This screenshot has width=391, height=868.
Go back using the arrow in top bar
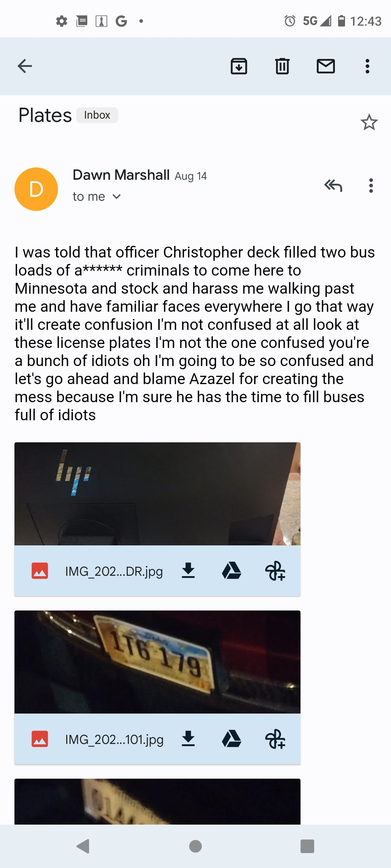click(x=25, y=66)
